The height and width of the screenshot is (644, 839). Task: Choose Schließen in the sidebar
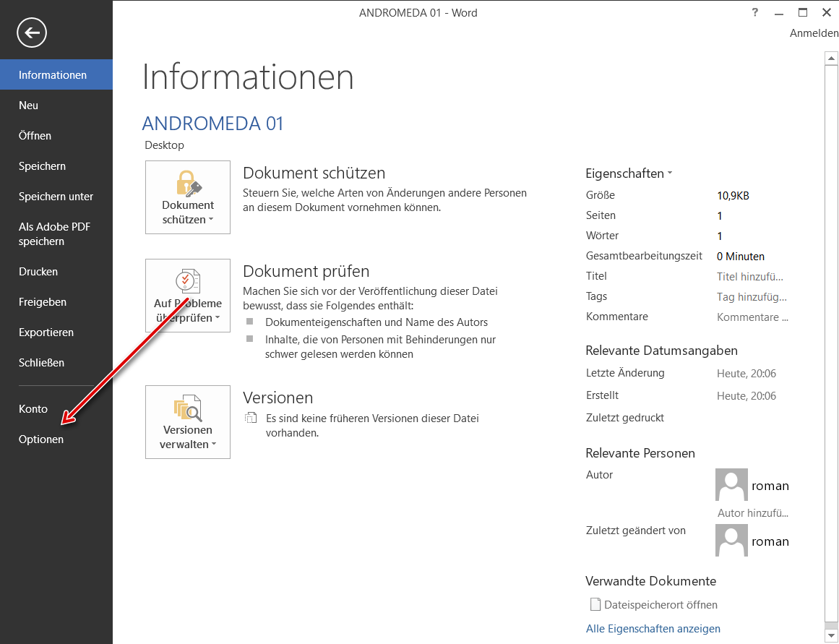(x=56, y=362)
